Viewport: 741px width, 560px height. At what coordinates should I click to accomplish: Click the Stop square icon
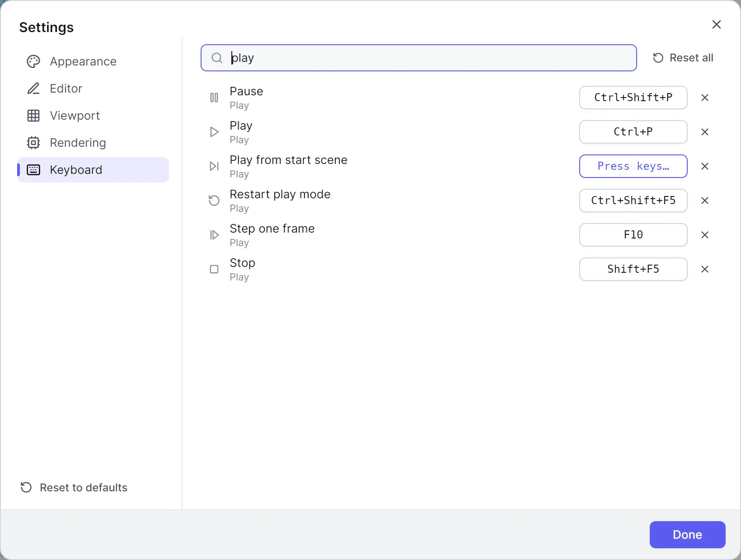[x=214, y=269]
